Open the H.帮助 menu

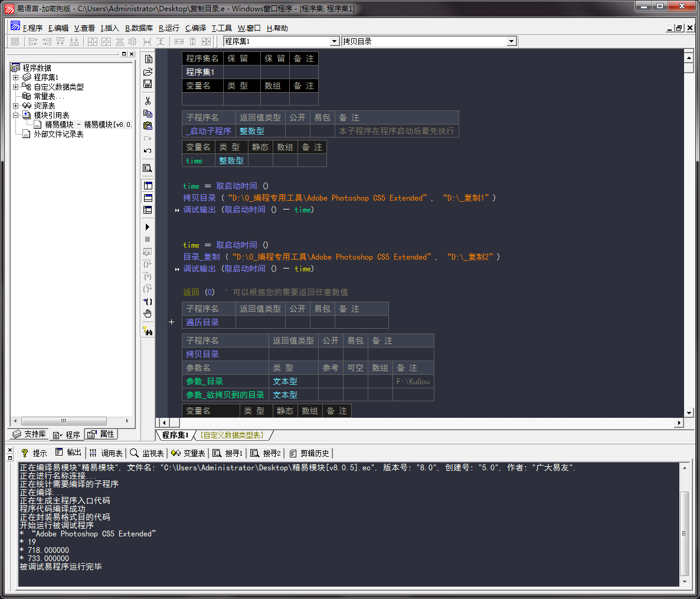pyautogui.click(x=277, y=28)
